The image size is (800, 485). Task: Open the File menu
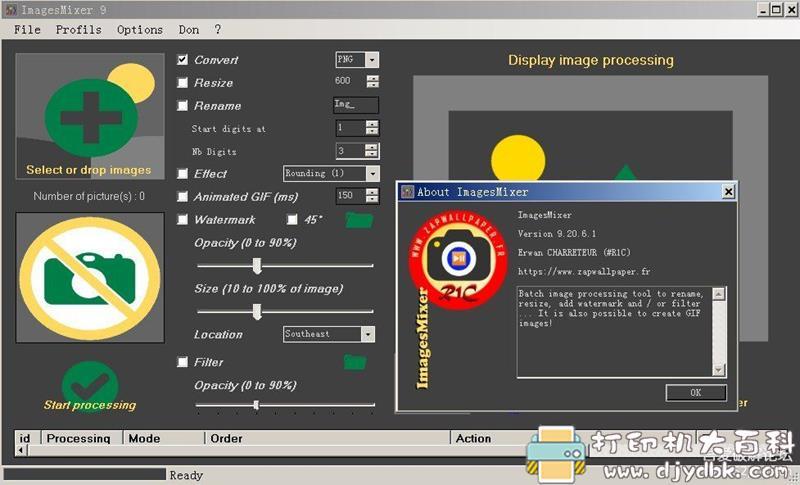point(27,30)
